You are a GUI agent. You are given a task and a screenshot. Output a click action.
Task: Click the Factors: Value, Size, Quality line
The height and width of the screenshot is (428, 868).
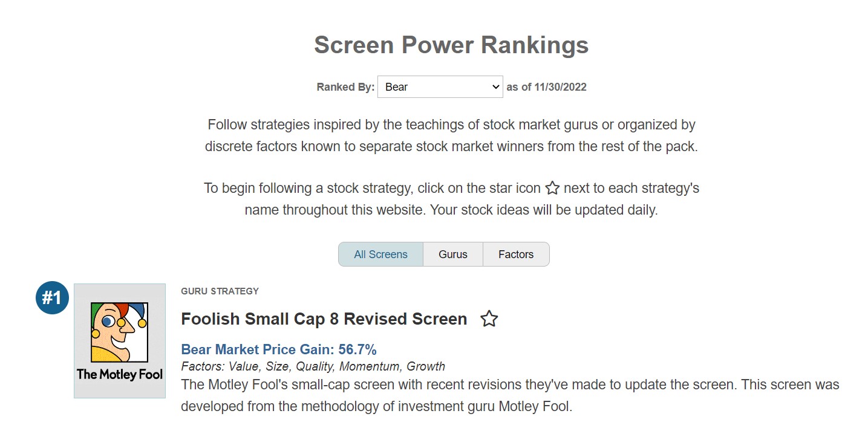[x=313, y=366]
